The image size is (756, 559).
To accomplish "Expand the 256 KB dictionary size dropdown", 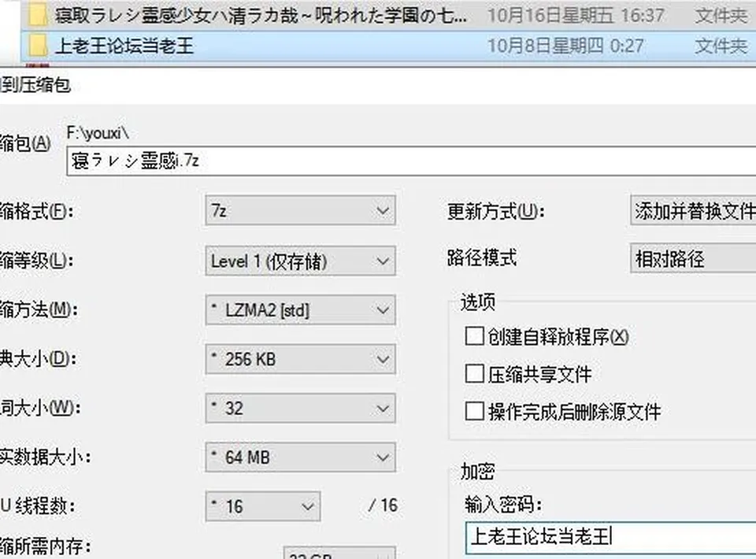I will tap(300, 359).
